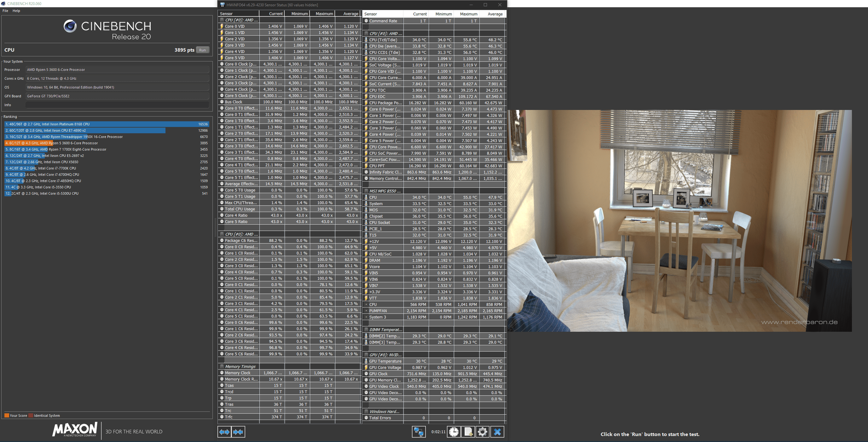The width and height of the screenshot is (868, 442).
Task: Close sensors with the blue X icon
Action: [497, 432]
